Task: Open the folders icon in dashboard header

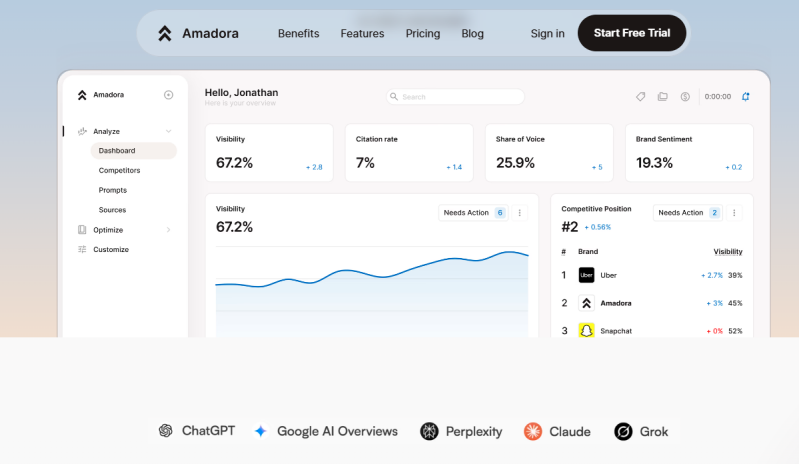Action: [663, 97]
